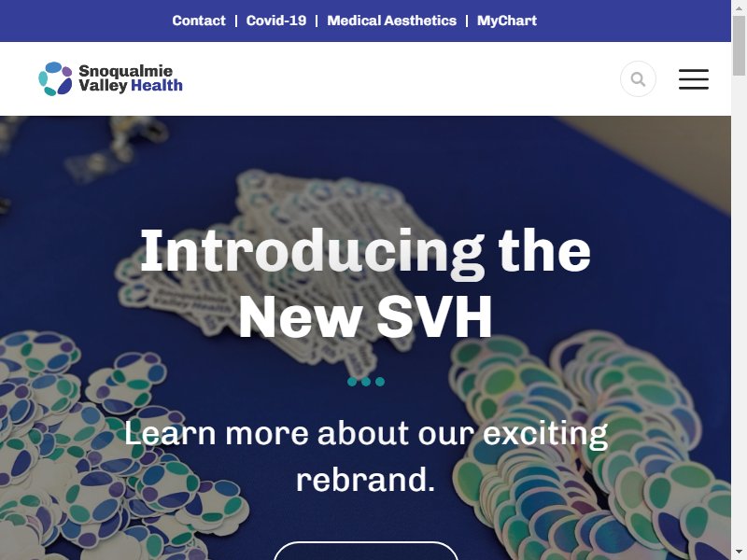Image resolution: width=747 pixels, height=560 pixels.
Task: Click the scrollbar track below the thumb
Action: (739, 310)
